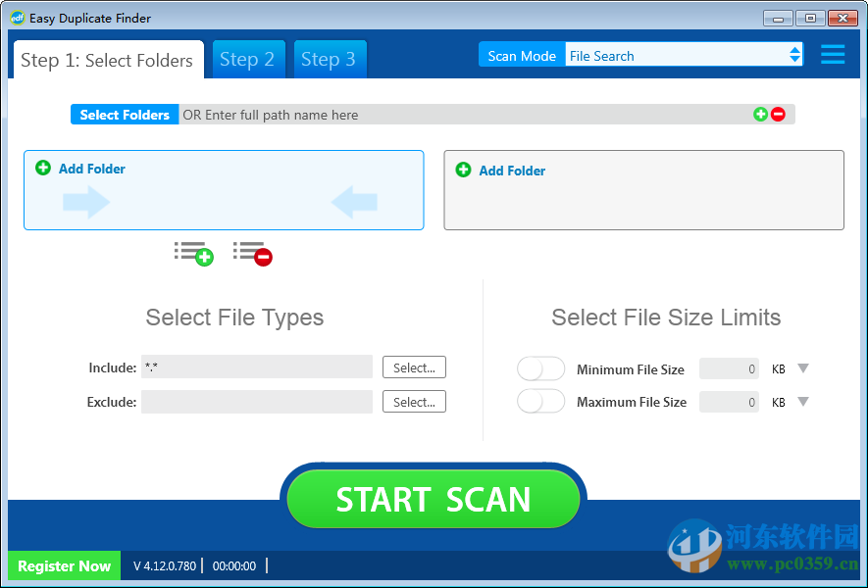Open the hamburger menu icon
The image size is (868, 588).
click(833, 55)
